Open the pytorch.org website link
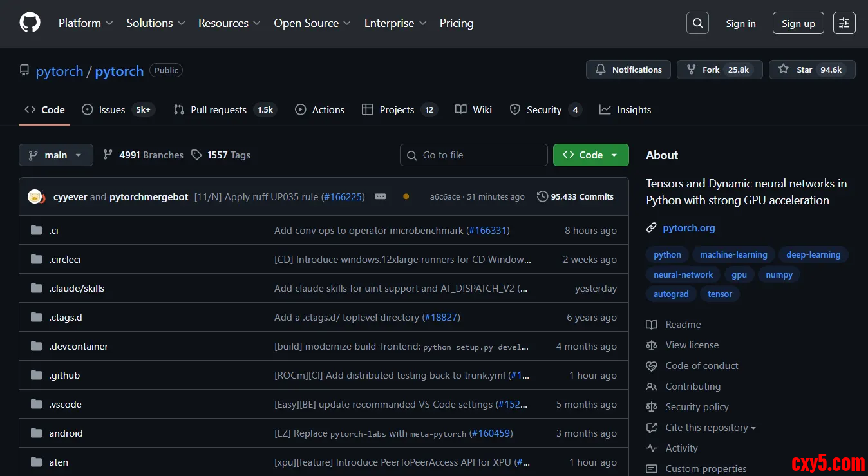868x476 pixels. coord(688,228)
